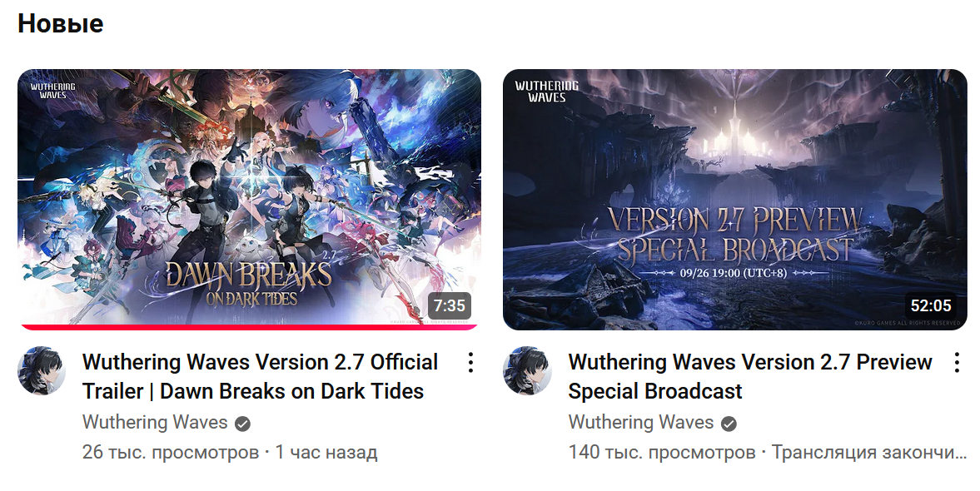980x491 pixels.
Task: Click the channel avatar beside the Special Broadcast title
Action: tap(527, 371)
